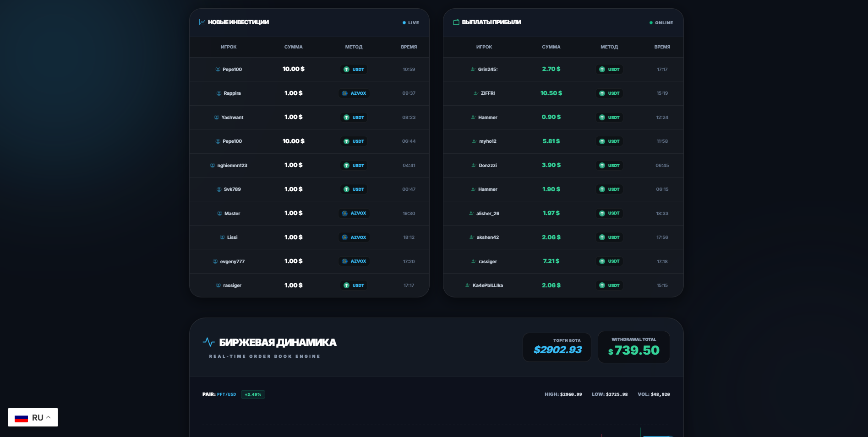The height and width of the screenshot is (437, 868).
Task: Click the chart icon beside Новые инвестиции
Action: click(202, 22)
